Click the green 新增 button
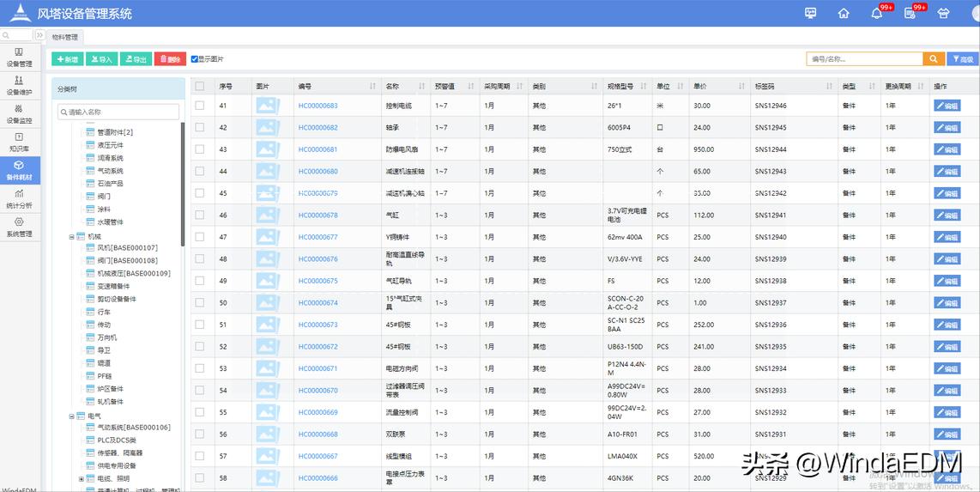Image resolution: width=980 pixels, height=492 pixels. click(68, 59)
